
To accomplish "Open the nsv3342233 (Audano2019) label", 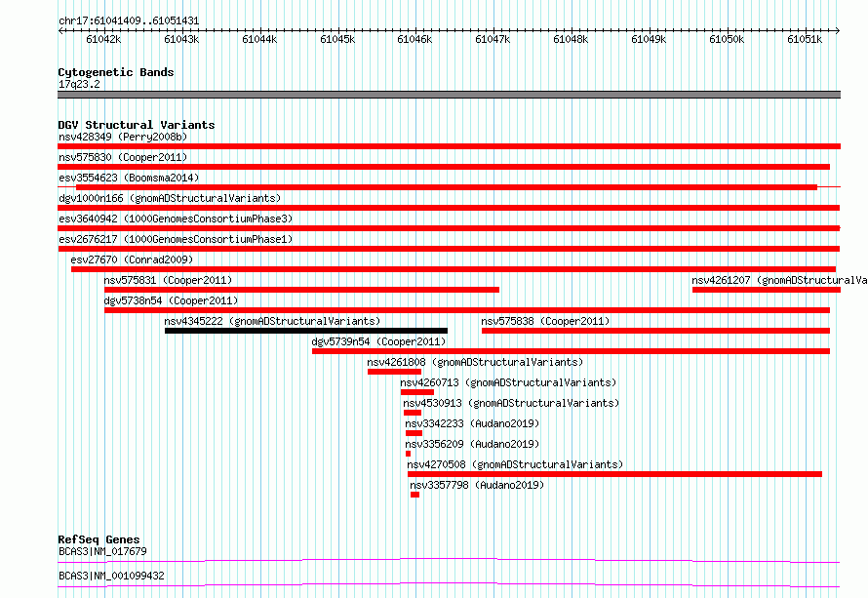I will (x=472, y=423).
